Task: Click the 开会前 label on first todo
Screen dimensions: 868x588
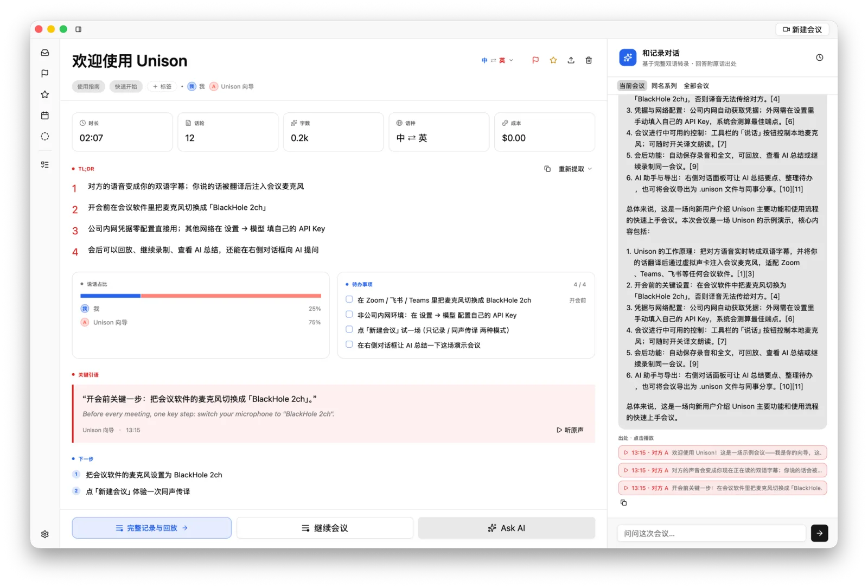Action: [577, 300]
